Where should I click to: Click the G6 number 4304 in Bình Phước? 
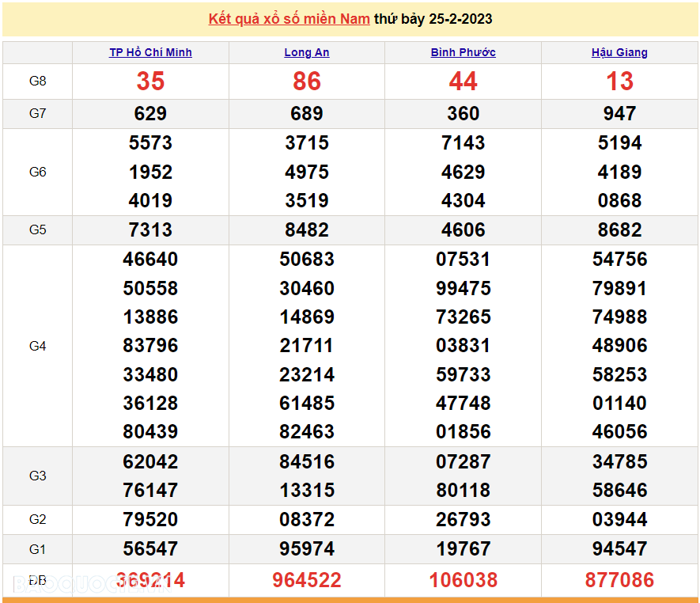[463, 200]
